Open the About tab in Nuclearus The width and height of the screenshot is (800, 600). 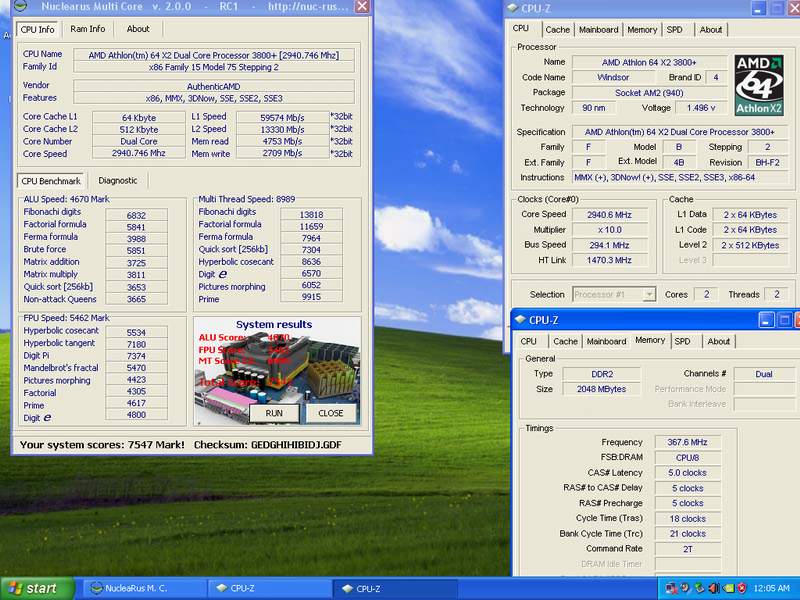(x=138, y=29)
